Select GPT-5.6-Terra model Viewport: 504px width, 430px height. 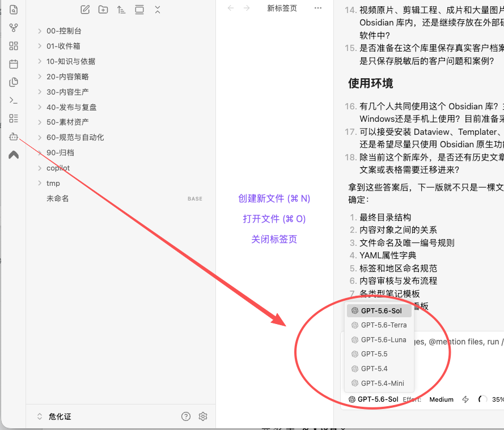point(379,325)
